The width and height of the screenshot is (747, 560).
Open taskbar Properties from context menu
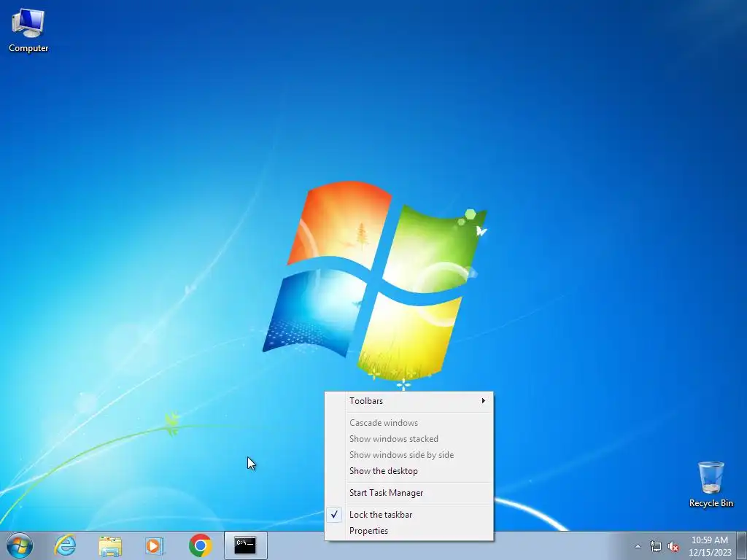tap(409, 531)
